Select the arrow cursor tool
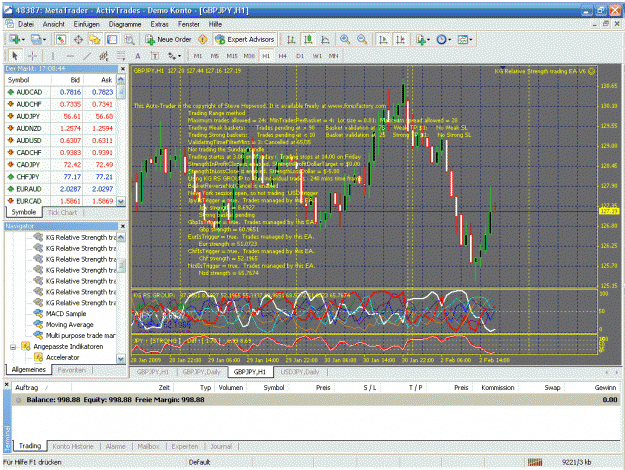Image resolution: width=625 pixels, height=470 pixels. (x=15, y=56)
